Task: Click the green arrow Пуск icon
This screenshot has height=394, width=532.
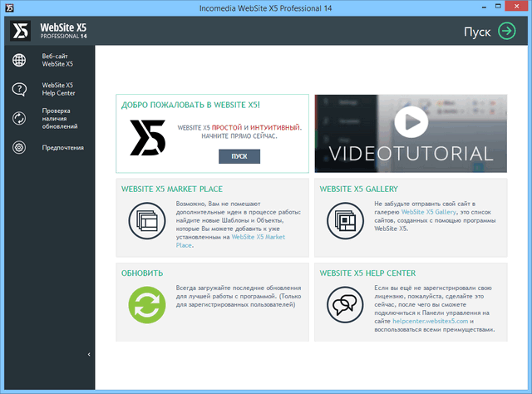Action: (506, 31)
